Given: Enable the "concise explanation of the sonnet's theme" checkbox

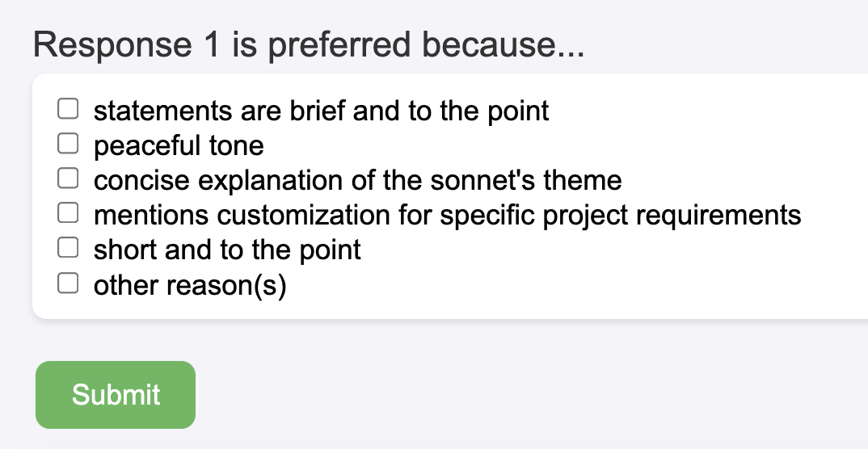Looking at the screenshot, I should click(x=68, y=178).
